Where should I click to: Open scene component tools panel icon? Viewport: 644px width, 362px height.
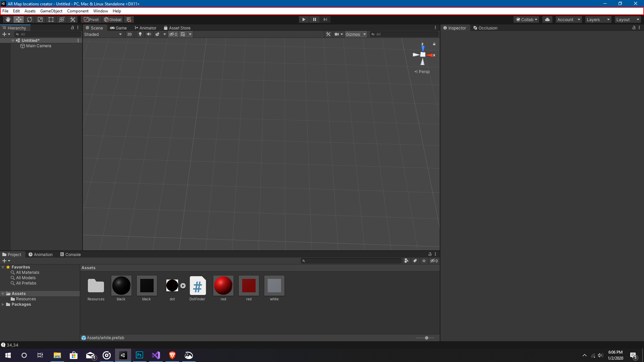[x=328, y=34]
